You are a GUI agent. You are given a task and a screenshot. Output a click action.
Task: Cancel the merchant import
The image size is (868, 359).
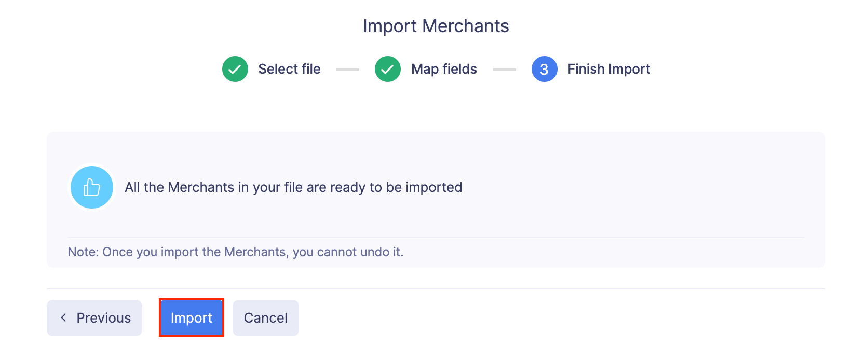click(265, 317)
